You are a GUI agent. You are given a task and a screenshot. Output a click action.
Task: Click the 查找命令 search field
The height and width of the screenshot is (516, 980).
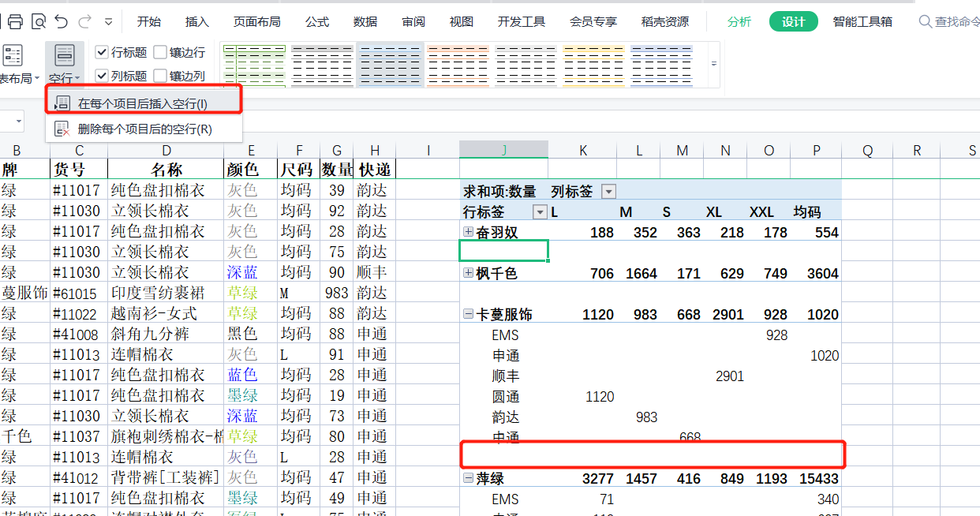click(955, 21)
